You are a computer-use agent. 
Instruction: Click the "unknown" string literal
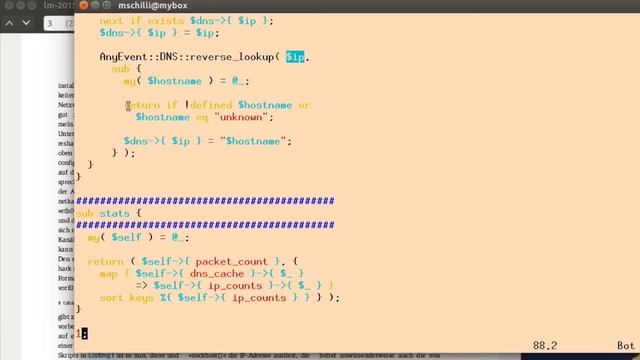point(241,117)
